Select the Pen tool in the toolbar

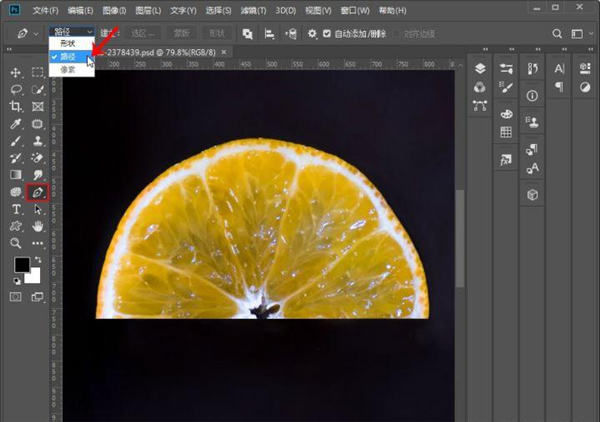click(37, 192)
